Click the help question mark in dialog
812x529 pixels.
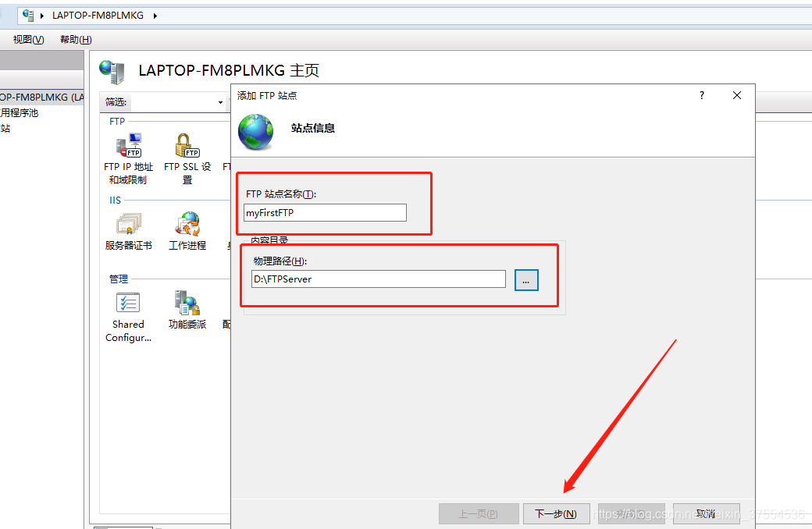click(x=701, y=95)
